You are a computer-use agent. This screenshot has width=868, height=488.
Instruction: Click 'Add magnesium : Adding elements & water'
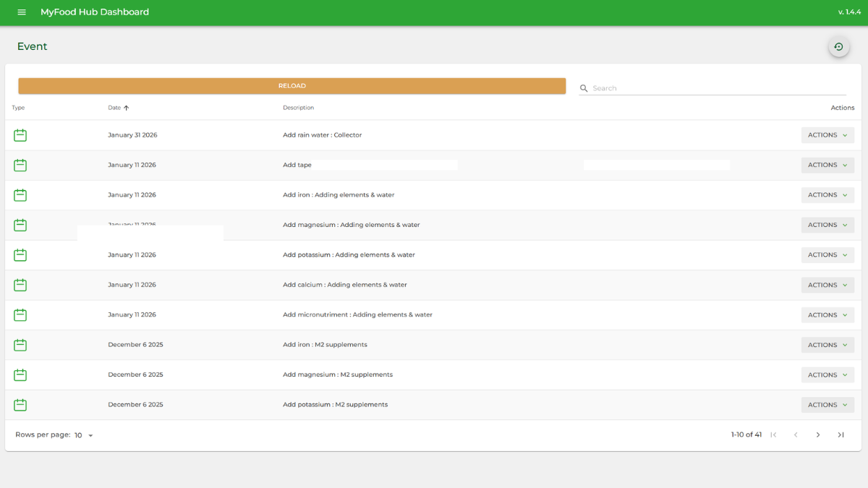352,225
